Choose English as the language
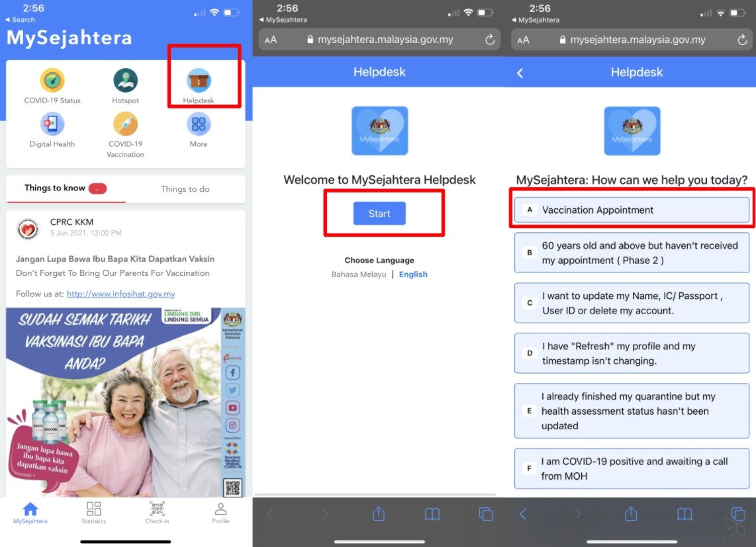Image resolution: width=756 pixels, height=547 pixels. [413, 274]
